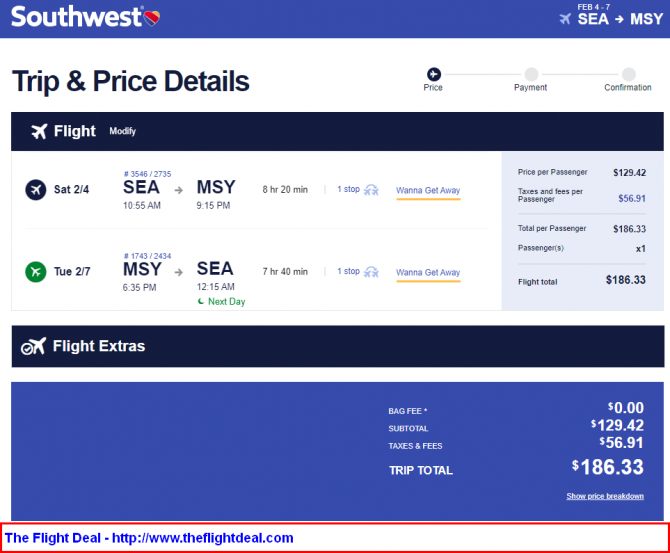The image size is (670, 553).
Task: Select the Payment step circle
Action: [x=531, y=74]
